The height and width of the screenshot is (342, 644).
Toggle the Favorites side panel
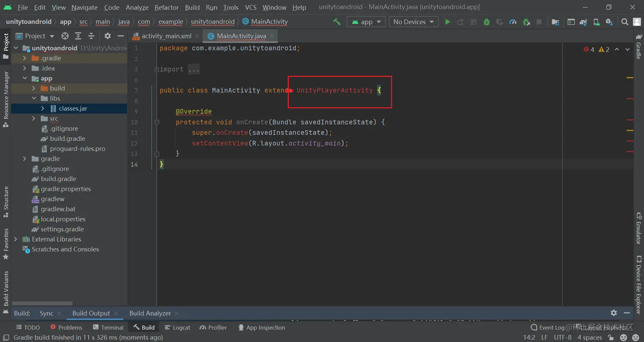pos(6,244)
